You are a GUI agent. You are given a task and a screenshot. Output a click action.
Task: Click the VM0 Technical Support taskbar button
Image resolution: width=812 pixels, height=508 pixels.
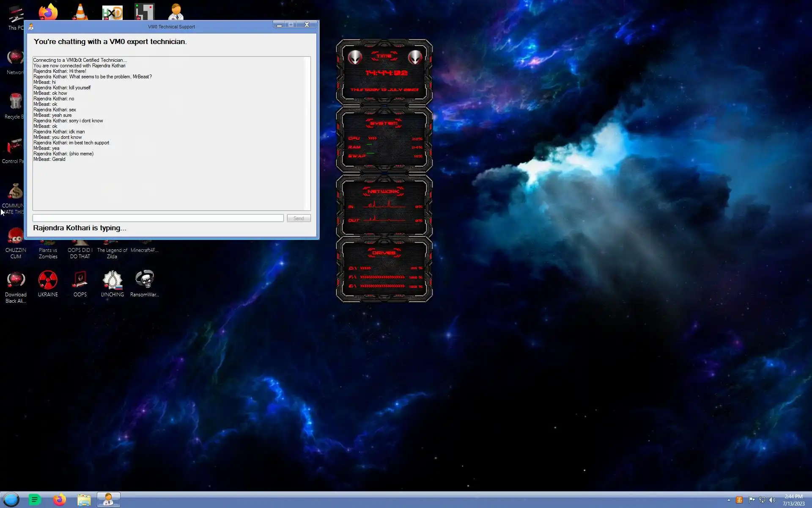[x=109, y=500]
